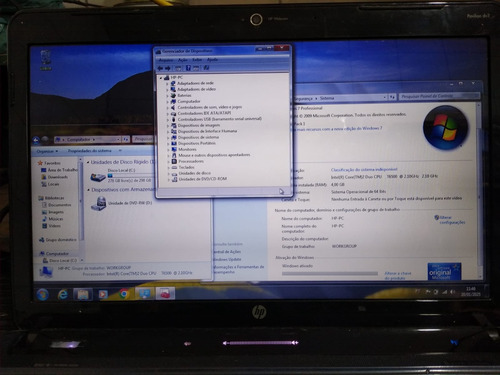
Task: Collapse Unidades de Disco Rígido group
Action: click(x=88, y=162)
